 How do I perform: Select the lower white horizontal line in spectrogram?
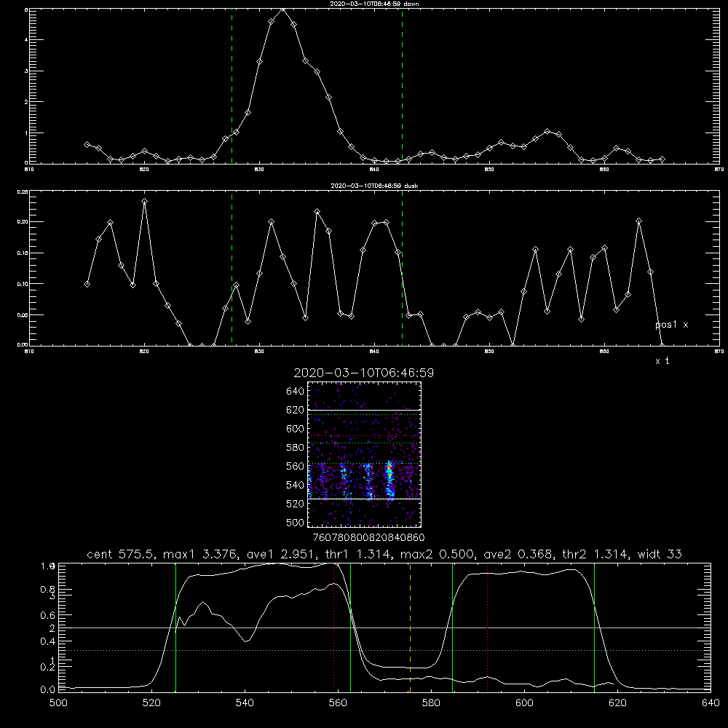[x=364, y=499]
